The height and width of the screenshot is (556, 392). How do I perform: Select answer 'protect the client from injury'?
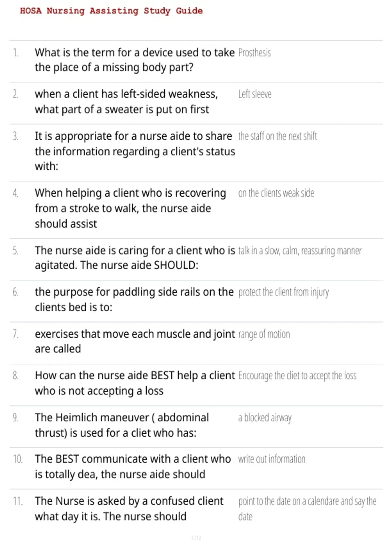coord(284,292)
